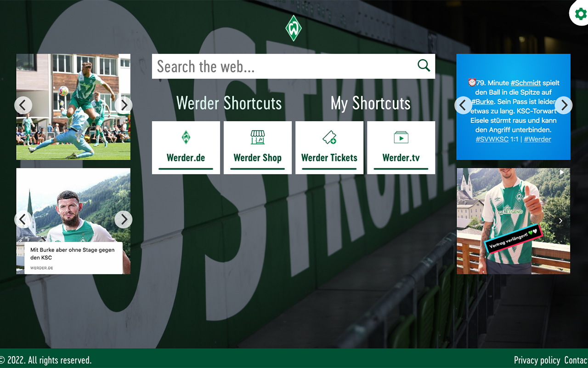The image size is (588, 368).
Task: Show next tweet in blue ticker card
Action: click(x=564, y=105)
